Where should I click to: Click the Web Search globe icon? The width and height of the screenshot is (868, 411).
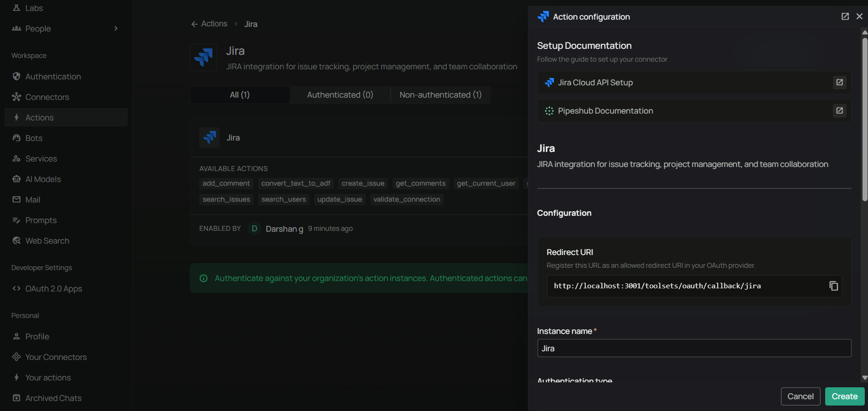(16, 240)
